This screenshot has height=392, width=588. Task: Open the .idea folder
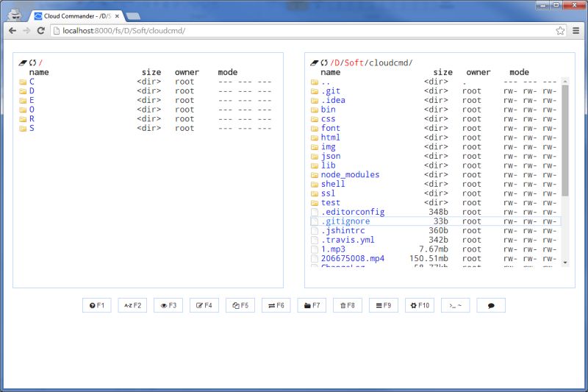333,100
